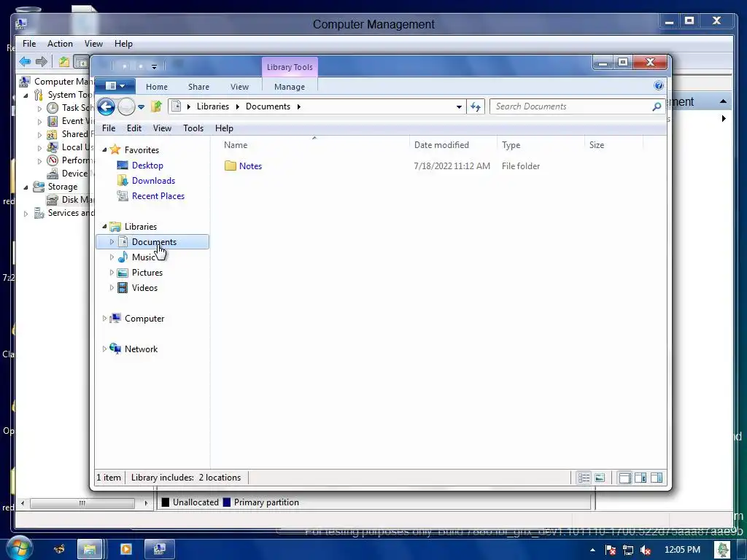Click the Library Tools contextual tab
747x560 pixels.
290,67
